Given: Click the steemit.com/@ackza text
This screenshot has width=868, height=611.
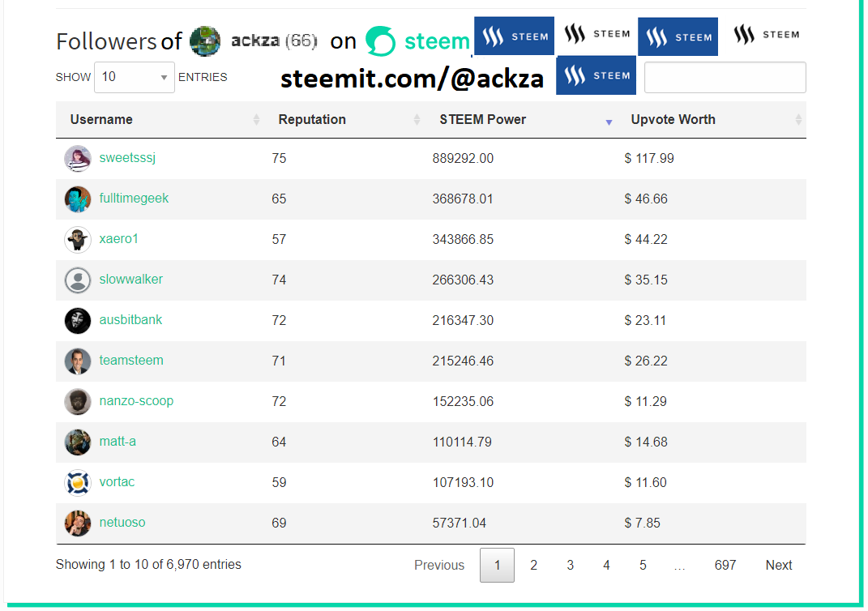Looking at the screenshot, I should pyautogui.click(x=412, y=79).
